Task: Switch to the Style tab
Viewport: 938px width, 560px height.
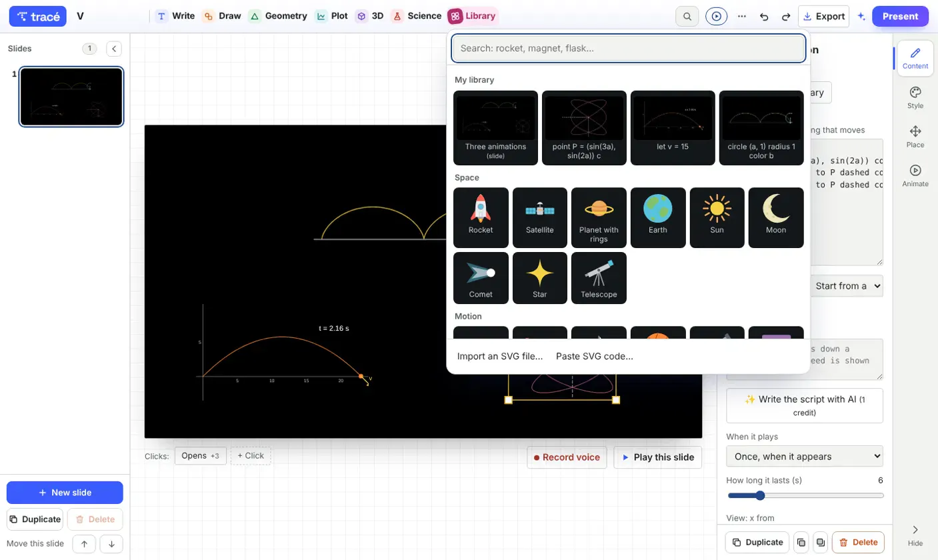Action: pos(915,97)
